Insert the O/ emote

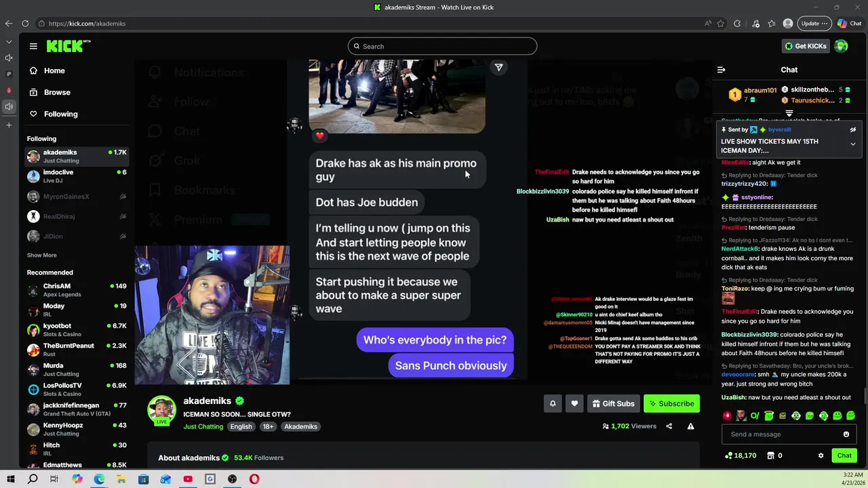click(x=755, y=415)
